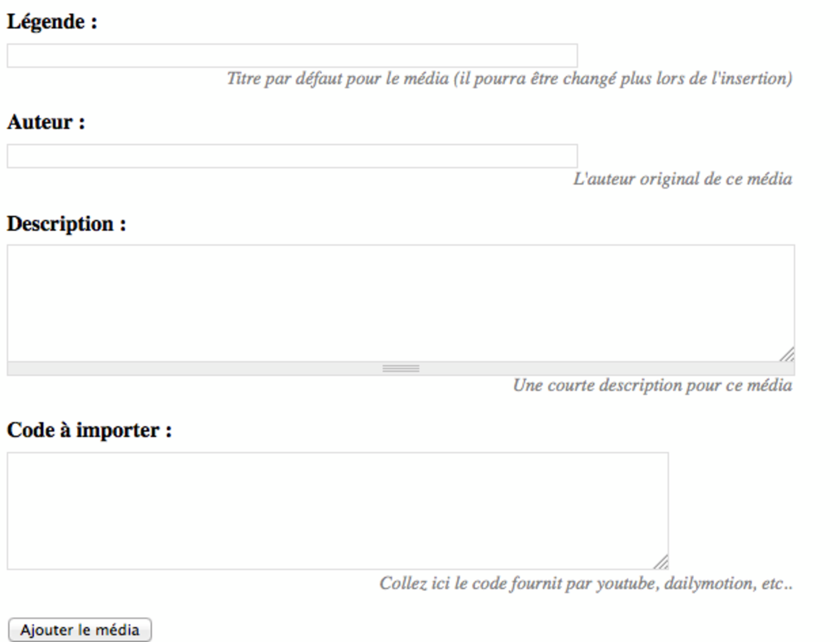Click the Auteur label
840x642 pixels.
[x=46, y=122]
